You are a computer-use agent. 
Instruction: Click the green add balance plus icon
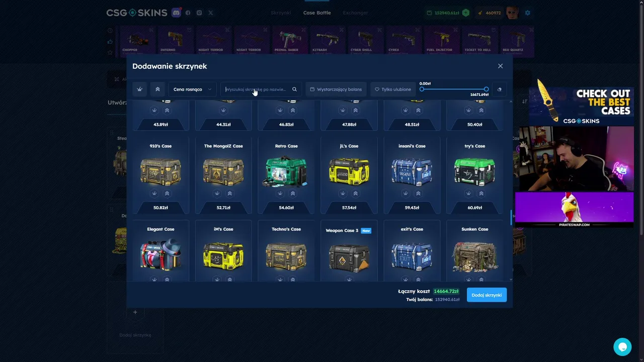click(x=466, y=13)
